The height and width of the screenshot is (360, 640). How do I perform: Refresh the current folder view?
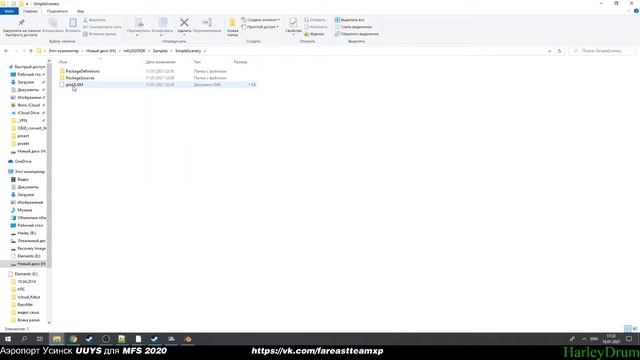[560, 51]
